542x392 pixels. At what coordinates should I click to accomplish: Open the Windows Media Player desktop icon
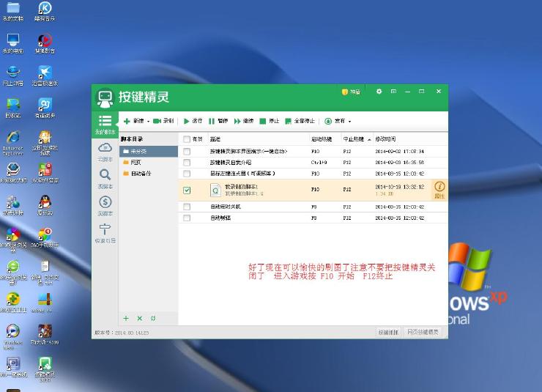[13, 337]
